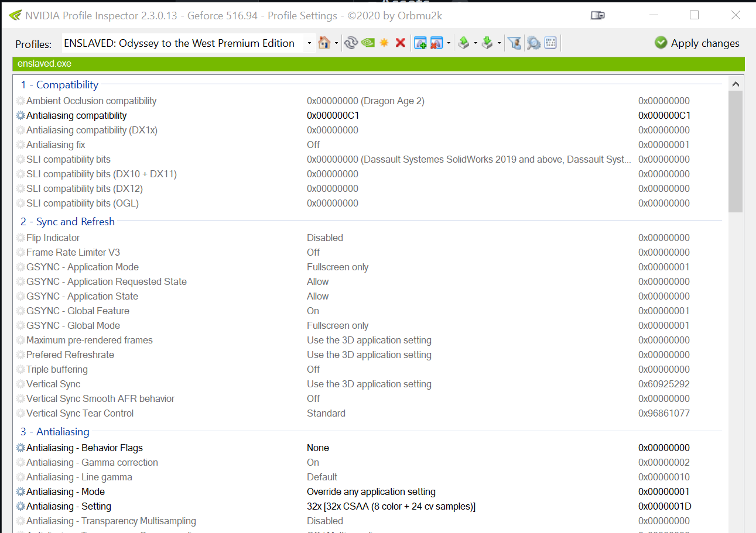Select the 'Maximum pre-rendered frames' row name
Viewport: 756px width, 533px height.
tap(90, 341)
